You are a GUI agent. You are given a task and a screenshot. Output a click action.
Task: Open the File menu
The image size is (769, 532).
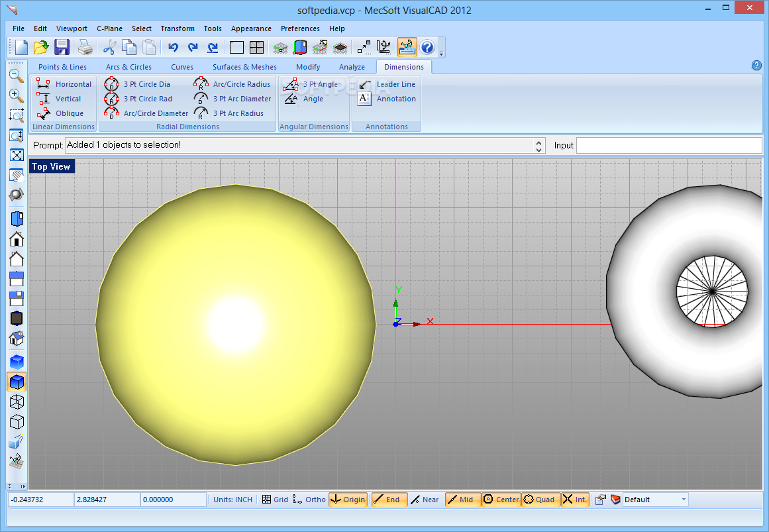(x=18, y=28)
